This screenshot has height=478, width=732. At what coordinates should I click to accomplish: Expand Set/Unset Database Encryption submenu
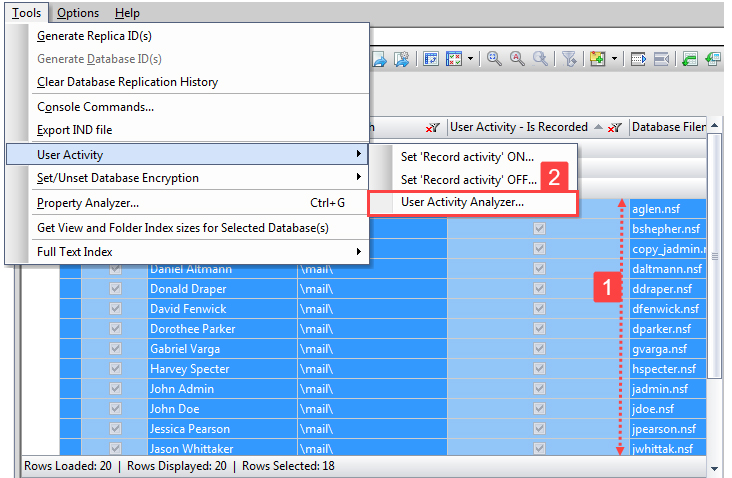(359, 176)
